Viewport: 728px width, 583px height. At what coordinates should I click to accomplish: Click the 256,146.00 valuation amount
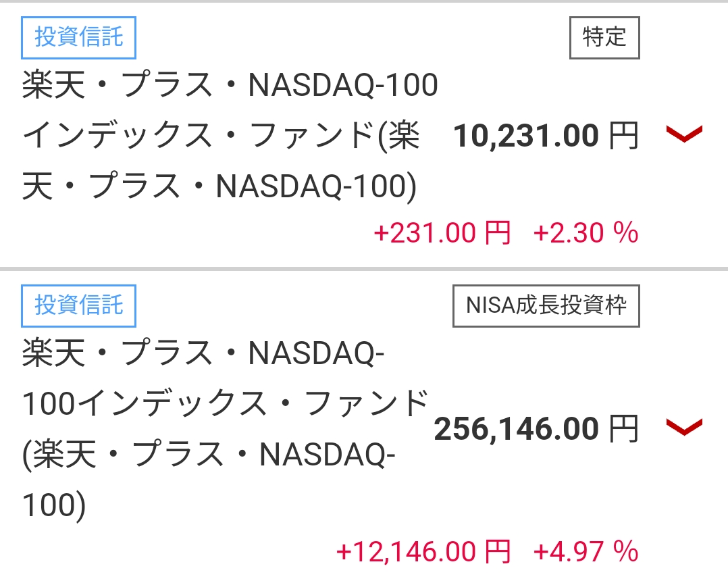(517, 429)
